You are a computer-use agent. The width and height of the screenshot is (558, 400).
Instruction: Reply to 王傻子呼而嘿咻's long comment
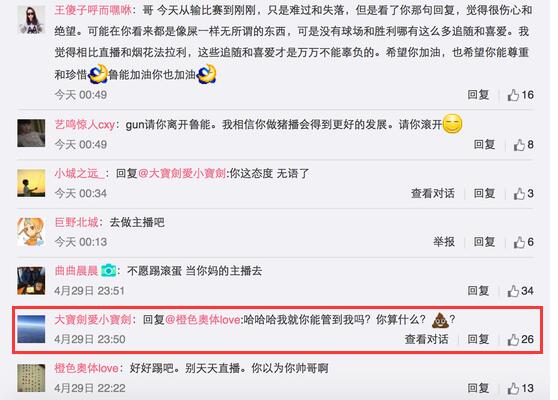tap(478, 95)
